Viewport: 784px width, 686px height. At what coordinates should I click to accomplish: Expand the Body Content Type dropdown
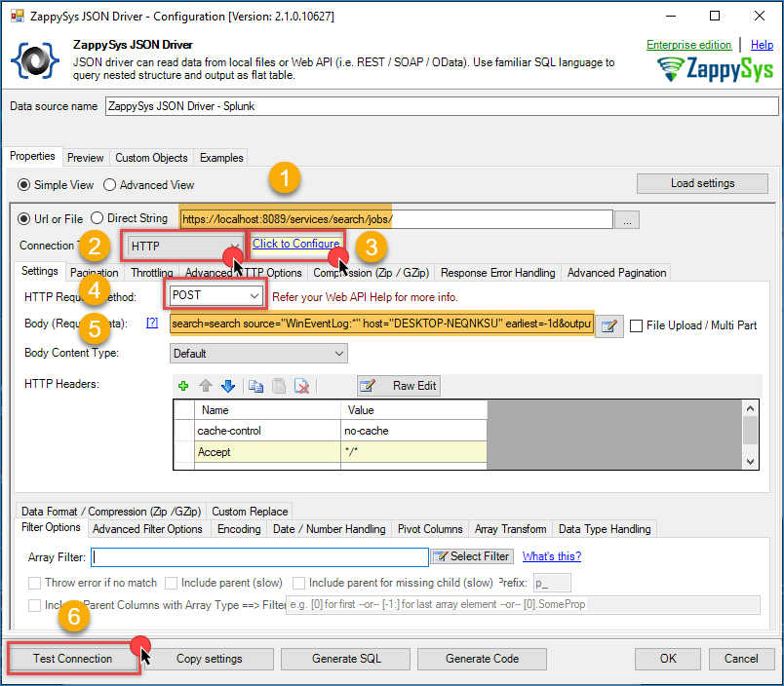click(x=258, y=354)
